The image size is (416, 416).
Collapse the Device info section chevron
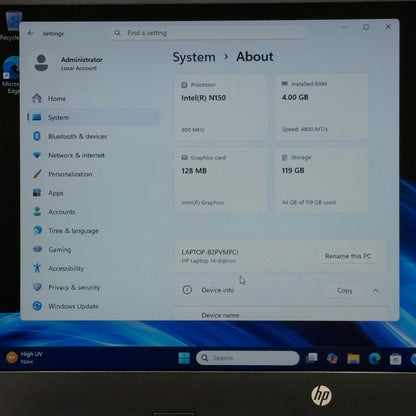pos(376,291)
